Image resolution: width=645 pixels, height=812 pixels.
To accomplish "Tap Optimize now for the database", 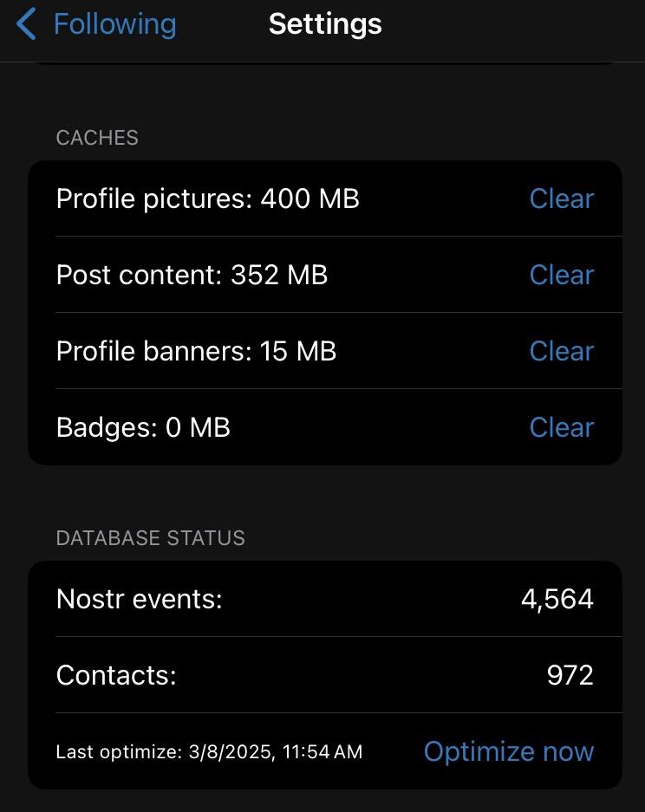I will tap(509, 751).
